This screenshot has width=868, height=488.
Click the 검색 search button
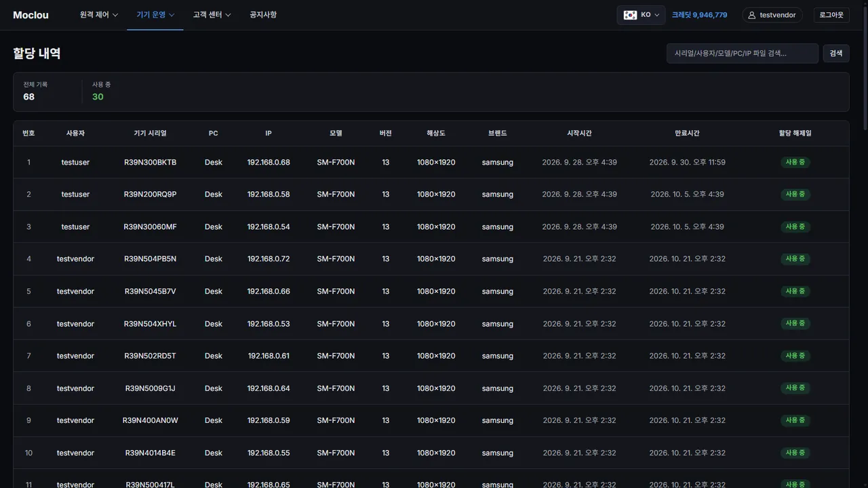pyautogui.click(x=836, y=54)
